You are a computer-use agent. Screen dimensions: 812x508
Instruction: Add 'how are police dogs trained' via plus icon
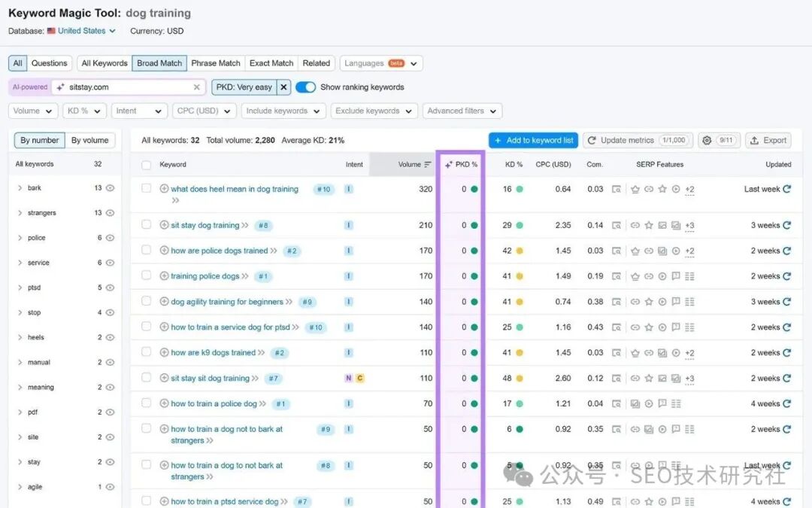tap(164, 251)
